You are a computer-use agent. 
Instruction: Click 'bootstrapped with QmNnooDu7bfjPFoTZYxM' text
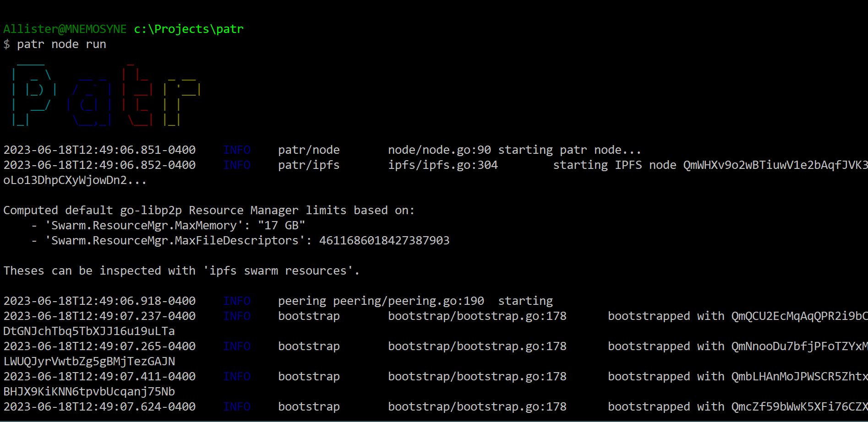(737, 346)
